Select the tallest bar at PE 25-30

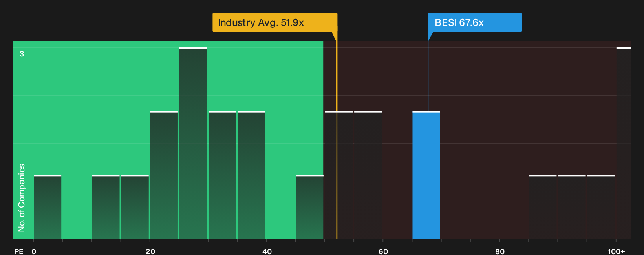(193, 143)
